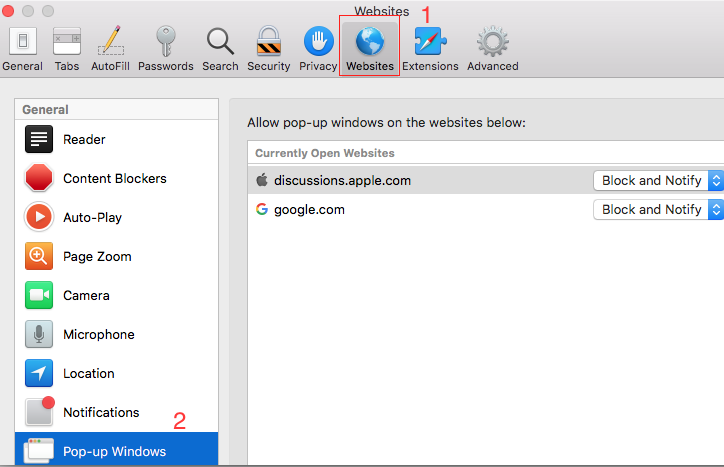The image size is (724, 467).
Task: Click the Content Blockers stop-sign icon
Action: tap(39, 178)
